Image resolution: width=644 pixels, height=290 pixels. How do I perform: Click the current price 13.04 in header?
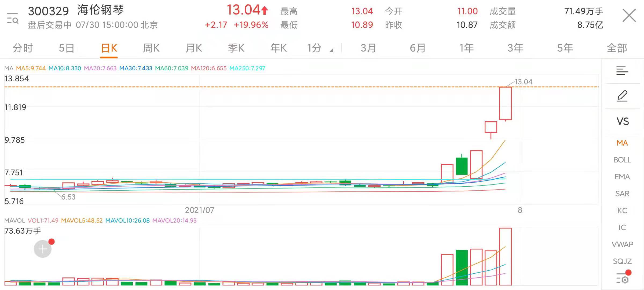[x=244, y=10]
